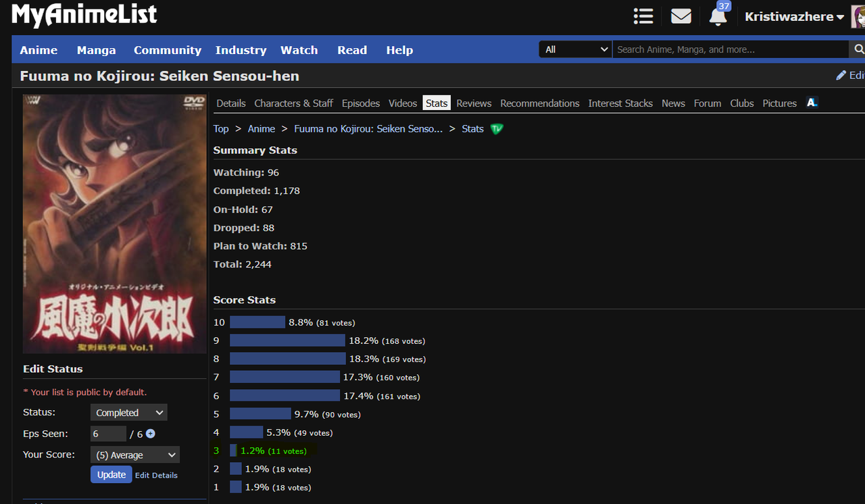The image size is (865, 504).
Task: Click 'Dropped: 88' summary stat
Action: coord(244,228)
